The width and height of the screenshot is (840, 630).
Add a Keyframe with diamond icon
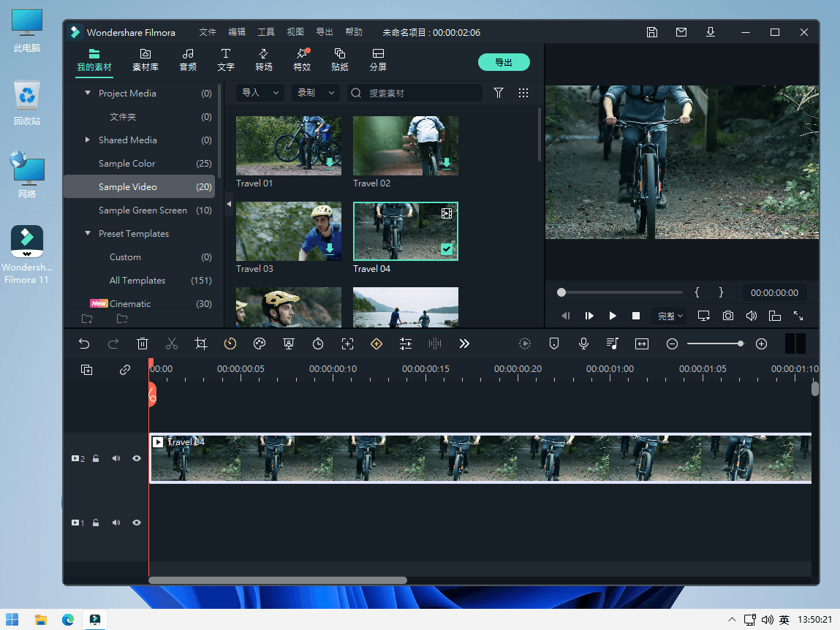pyautogui.click(x=377, y=344)
